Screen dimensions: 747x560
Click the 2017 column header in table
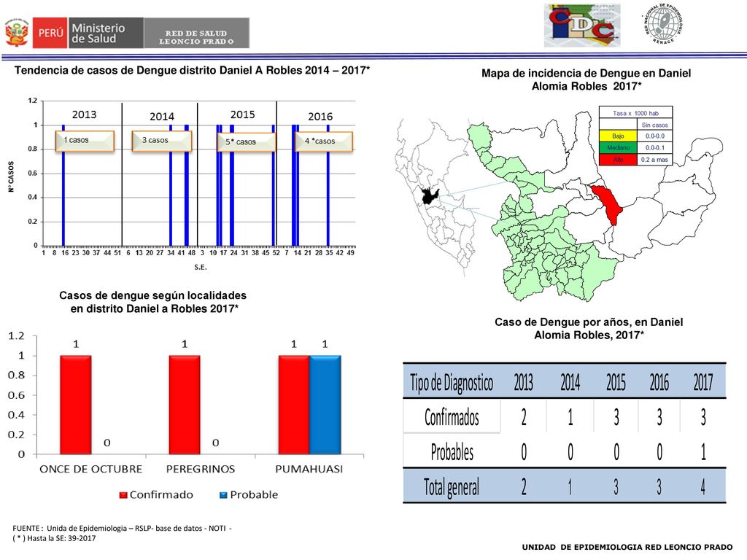tap(703, 382)
